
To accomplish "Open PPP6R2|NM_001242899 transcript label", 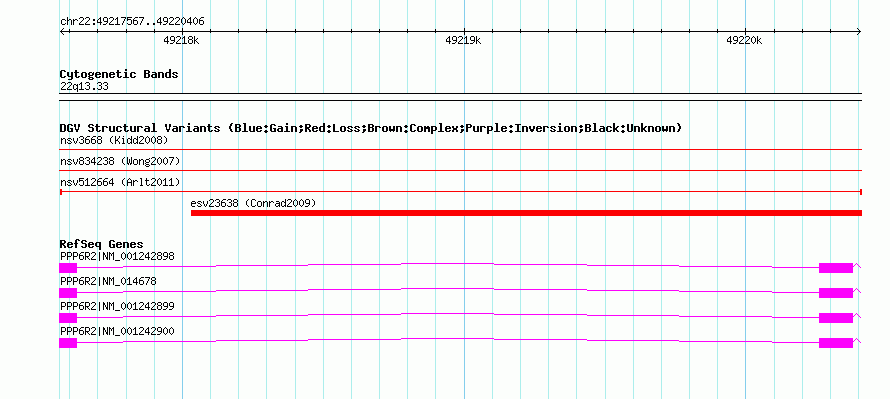I will click(x=117, y=306).
